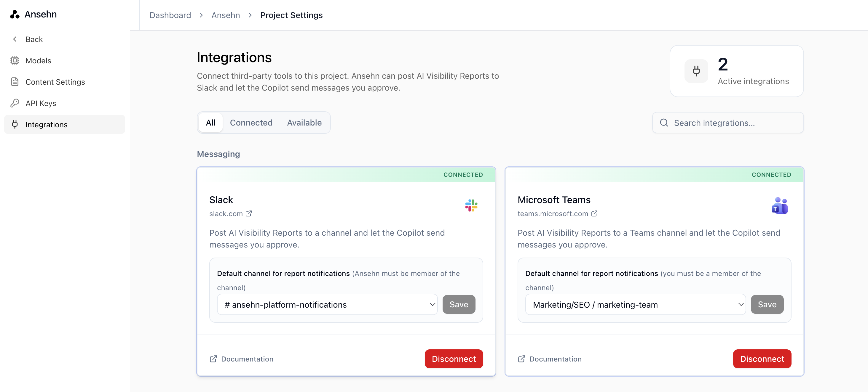The width and height of the screenshot is (868, 392).
Task: Open the Teams Documentation link
Action: pyautogui.click(x=550, y=359)
